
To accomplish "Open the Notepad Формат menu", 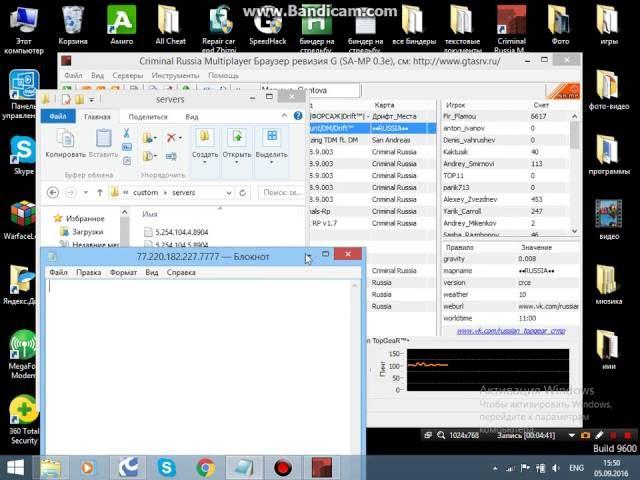I will [x=123, y=272].
